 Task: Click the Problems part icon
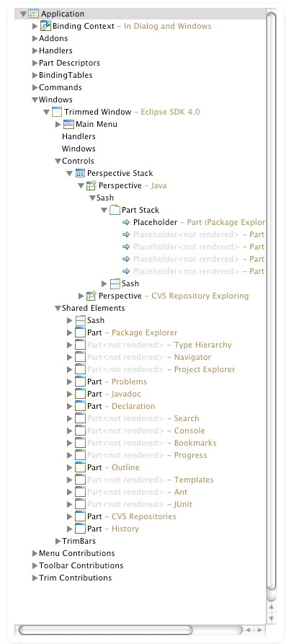[81, 381]
